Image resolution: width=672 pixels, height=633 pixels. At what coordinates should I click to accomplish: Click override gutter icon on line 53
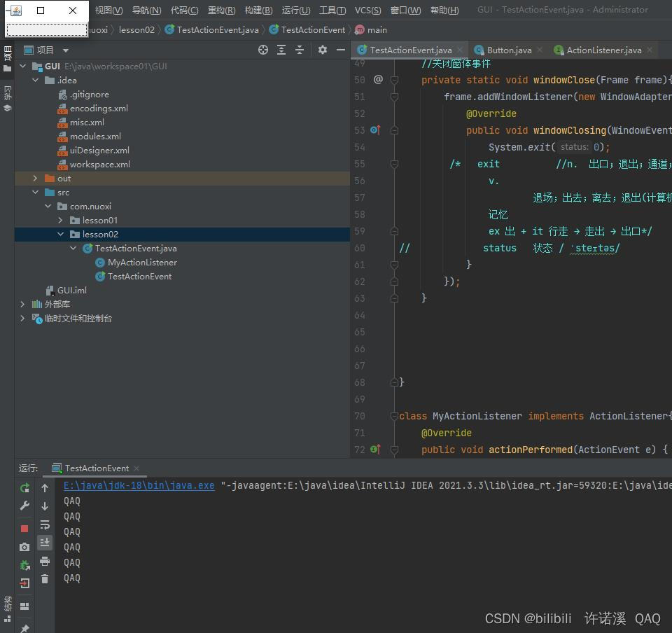[x=375, y=130]
